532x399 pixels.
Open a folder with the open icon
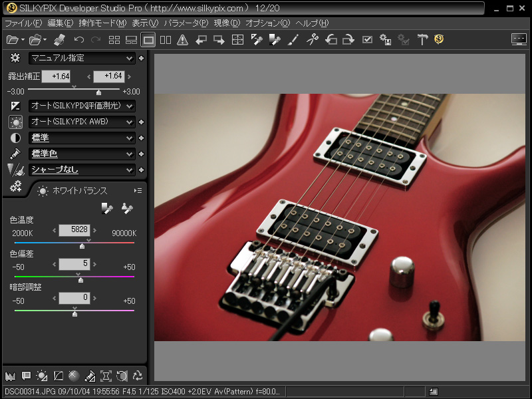click(13, 40)
